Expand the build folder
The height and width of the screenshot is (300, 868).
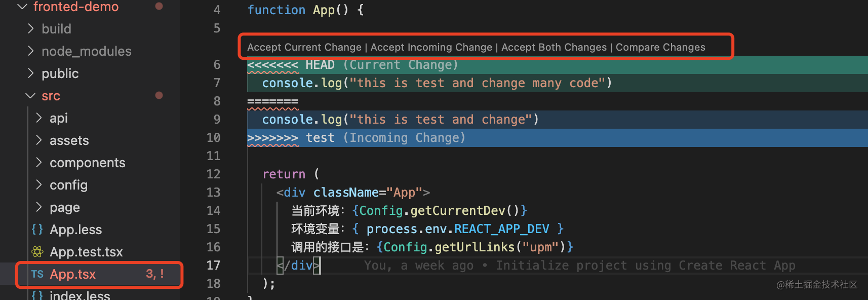click(x=31, y=29)
